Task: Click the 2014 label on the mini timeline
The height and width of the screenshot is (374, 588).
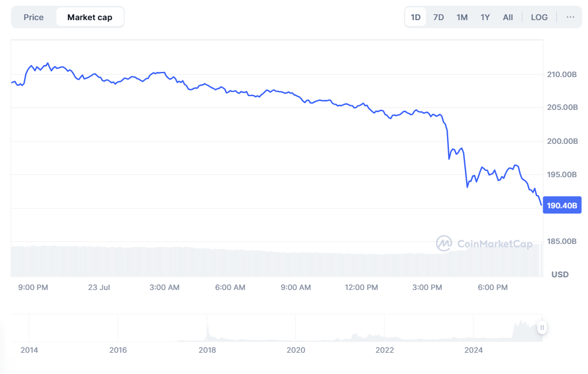Action: (x=29, y=350)
